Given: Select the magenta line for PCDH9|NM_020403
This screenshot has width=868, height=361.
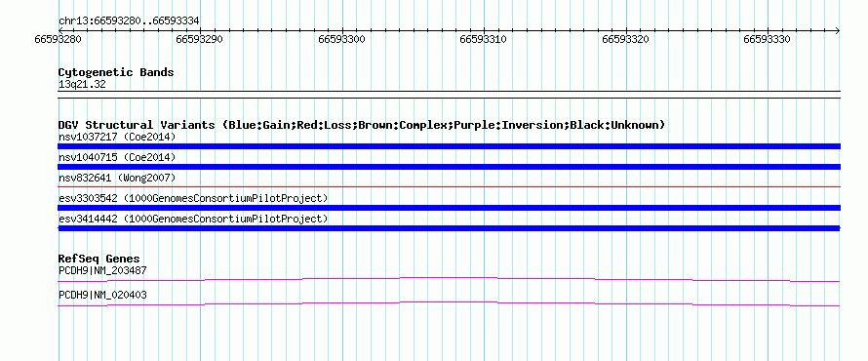Looking at the screenshot, I should (x=449, y=304).
